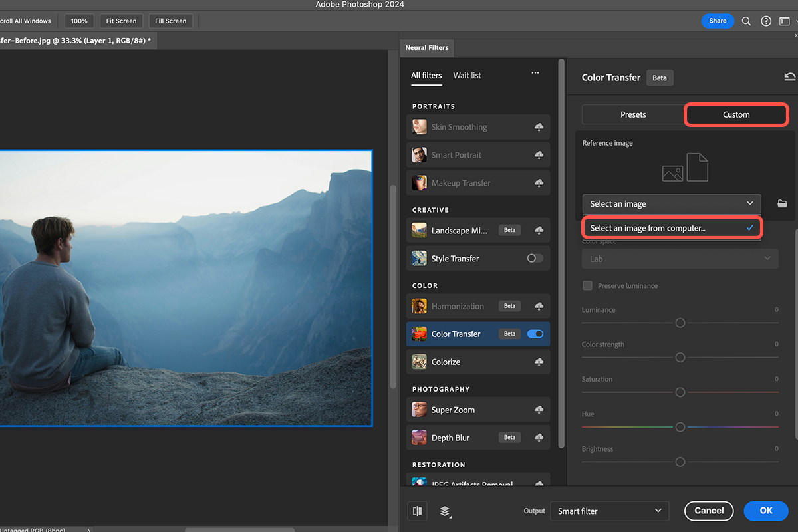Choose Select an image from computer

[x=671, y=227]
